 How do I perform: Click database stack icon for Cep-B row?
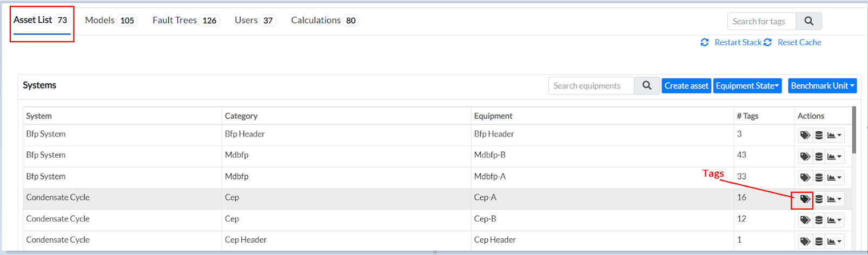(x=819, y=220)
